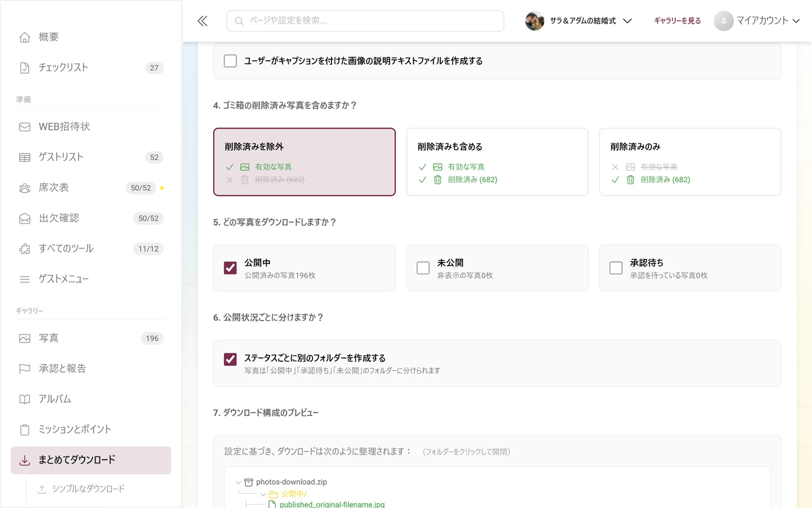Click the page and settings search field
Screen dimensions: 812x508
point(365,21)
